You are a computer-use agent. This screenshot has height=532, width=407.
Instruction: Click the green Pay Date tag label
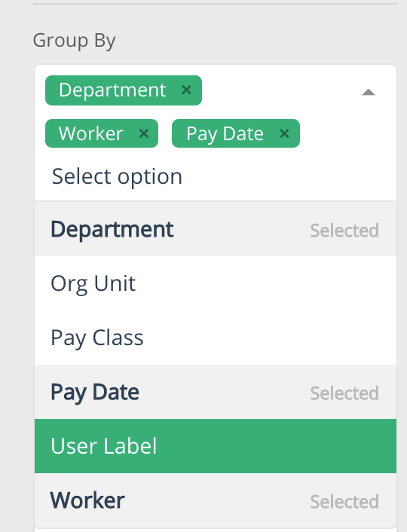click(225, 133)
